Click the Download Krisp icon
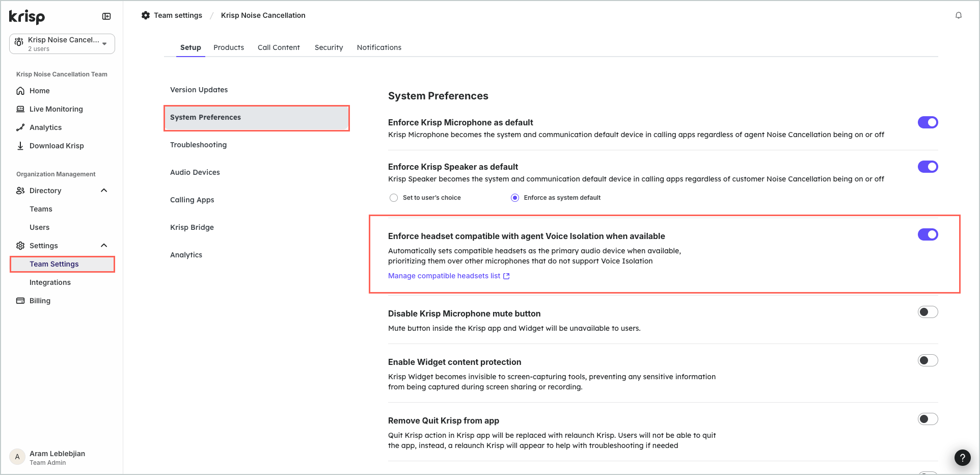Viewport: 980px width, 475px height. 20,146
